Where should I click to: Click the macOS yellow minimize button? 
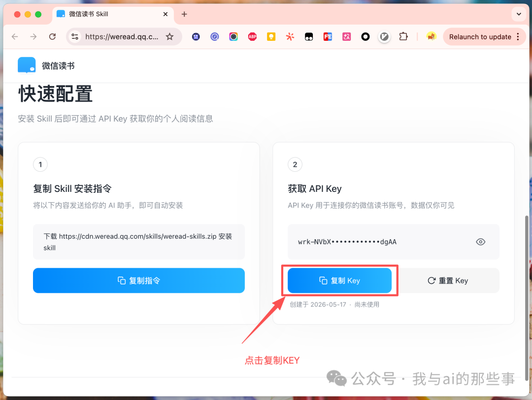click(28, 14)
